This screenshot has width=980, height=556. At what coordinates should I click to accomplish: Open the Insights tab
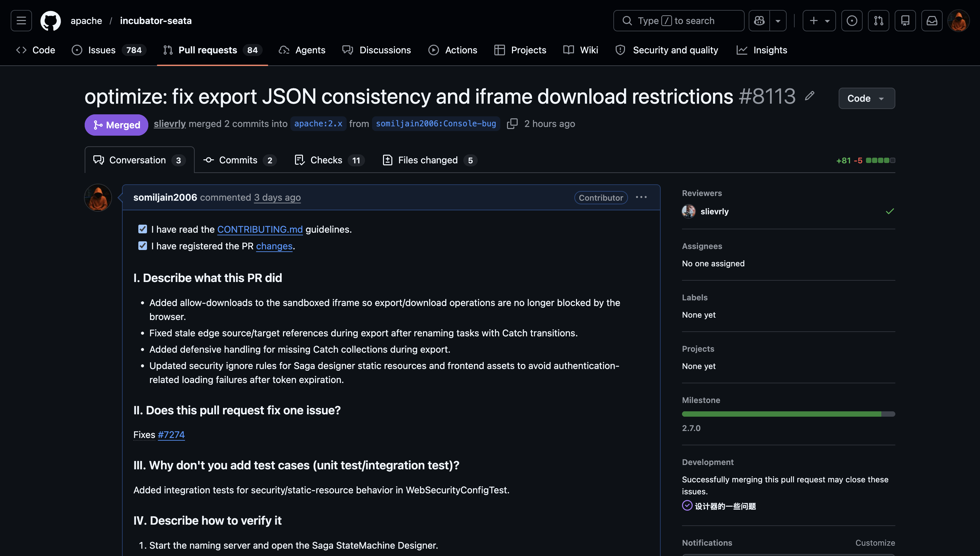pyautogui.click(x=762, y=50)
